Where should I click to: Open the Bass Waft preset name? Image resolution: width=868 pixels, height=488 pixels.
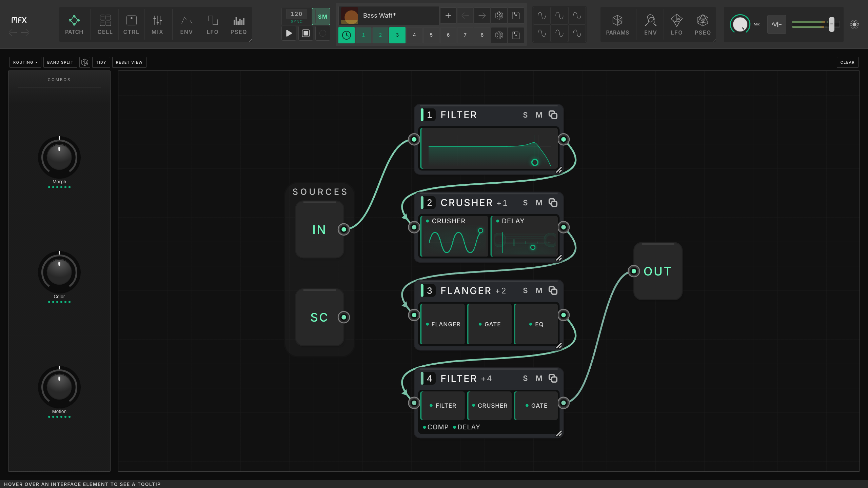[389, 16]
